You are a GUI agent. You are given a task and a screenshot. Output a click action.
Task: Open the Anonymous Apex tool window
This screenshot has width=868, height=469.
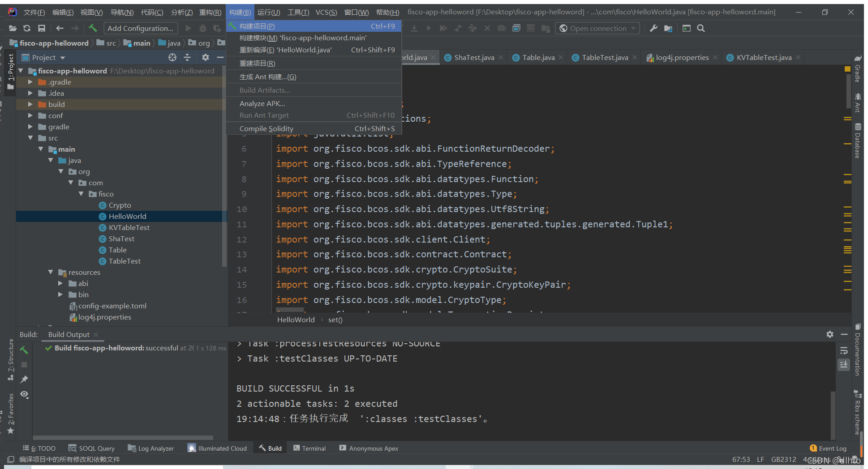369,448
